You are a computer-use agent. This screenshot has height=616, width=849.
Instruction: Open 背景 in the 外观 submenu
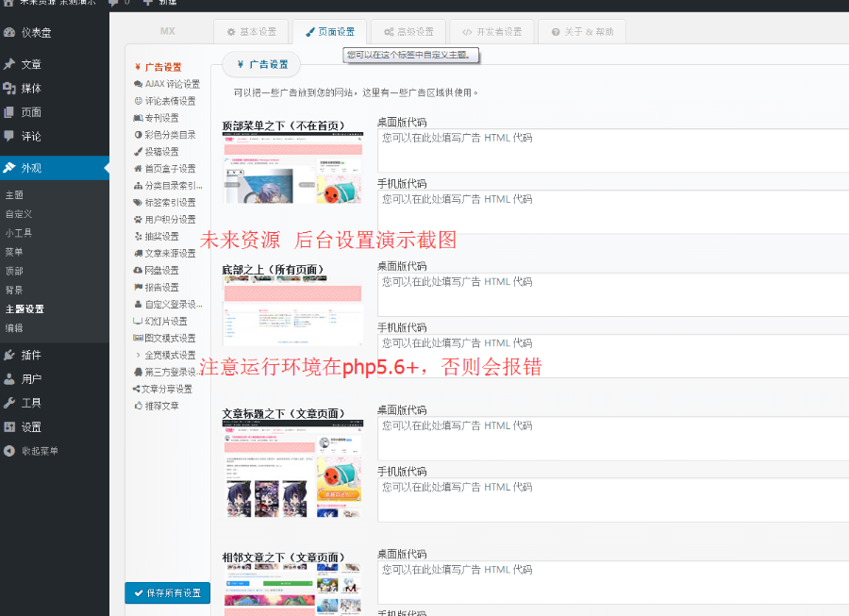14,290
